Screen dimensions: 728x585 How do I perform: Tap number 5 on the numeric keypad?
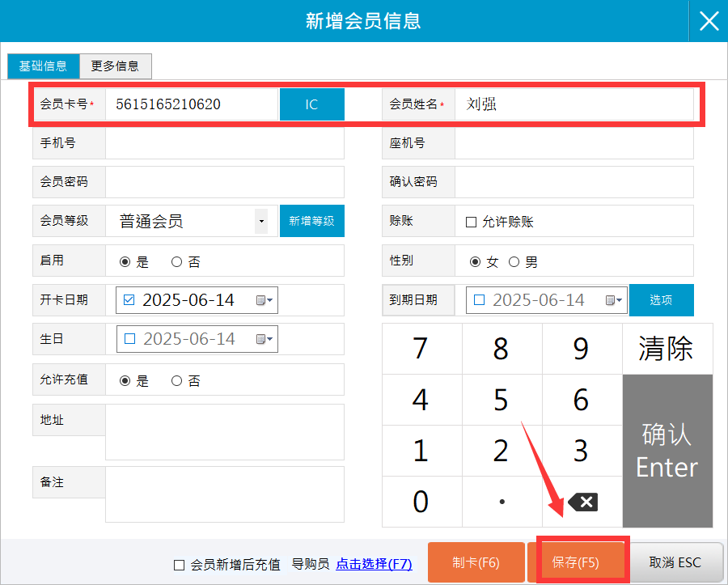pos(502,400)
